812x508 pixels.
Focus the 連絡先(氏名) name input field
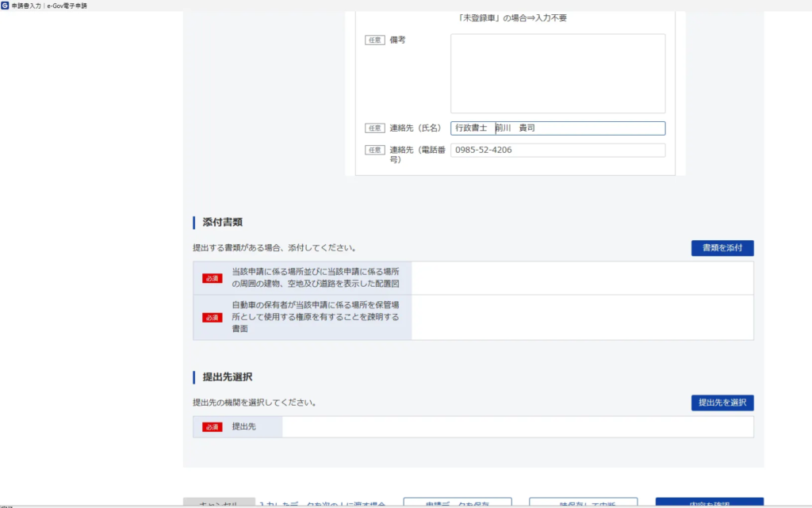coord(557,128)
